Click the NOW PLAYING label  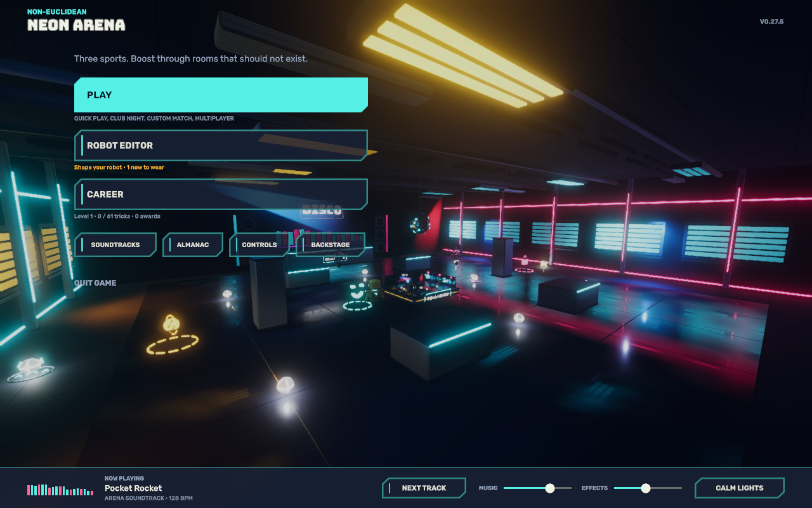click(x=124, y=478)
